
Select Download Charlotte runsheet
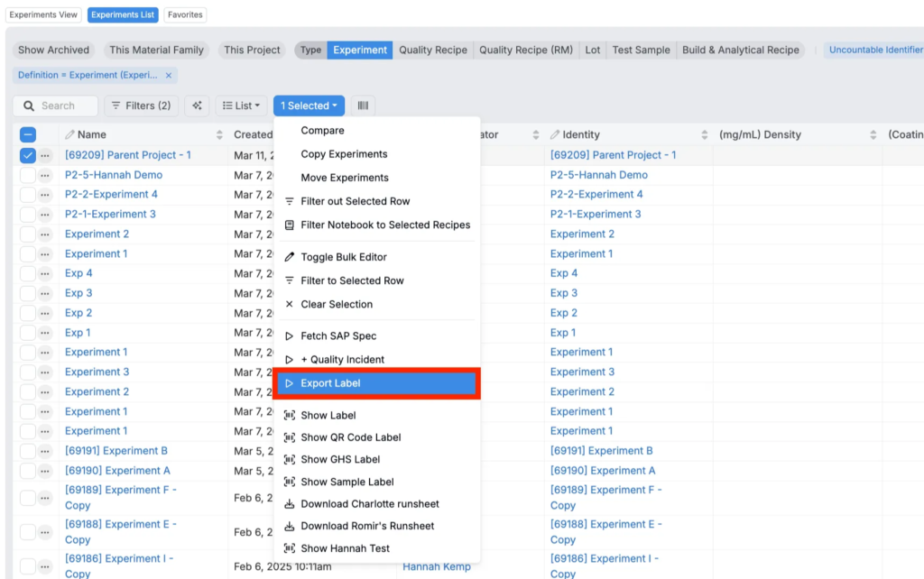[377, 504]
